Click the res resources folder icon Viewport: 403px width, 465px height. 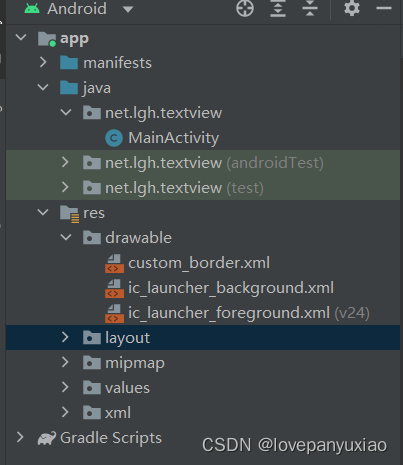pos(69,214)
